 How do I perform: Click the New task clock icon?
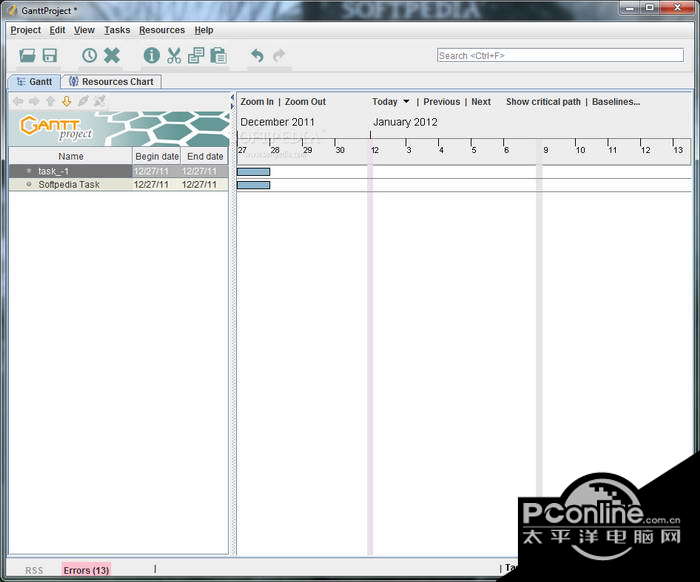pyautogui.click(x=89, y=56)
